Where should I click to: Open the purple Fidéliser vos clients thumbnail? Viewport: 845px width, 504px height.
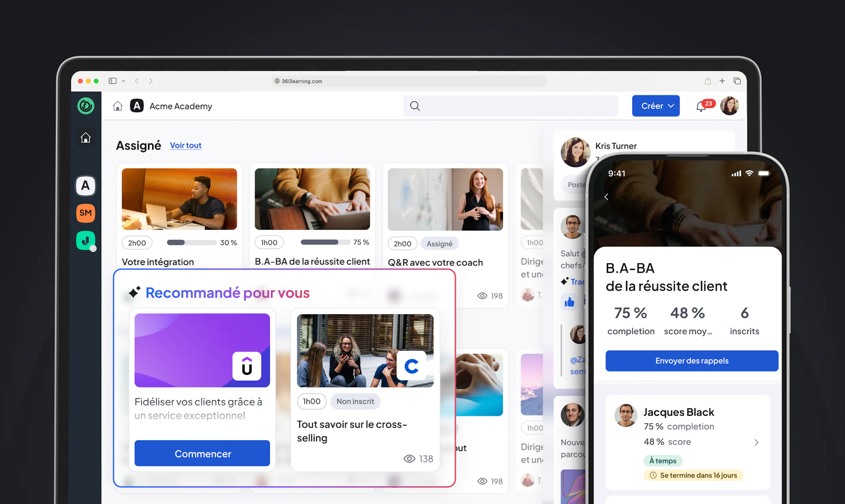202,350
